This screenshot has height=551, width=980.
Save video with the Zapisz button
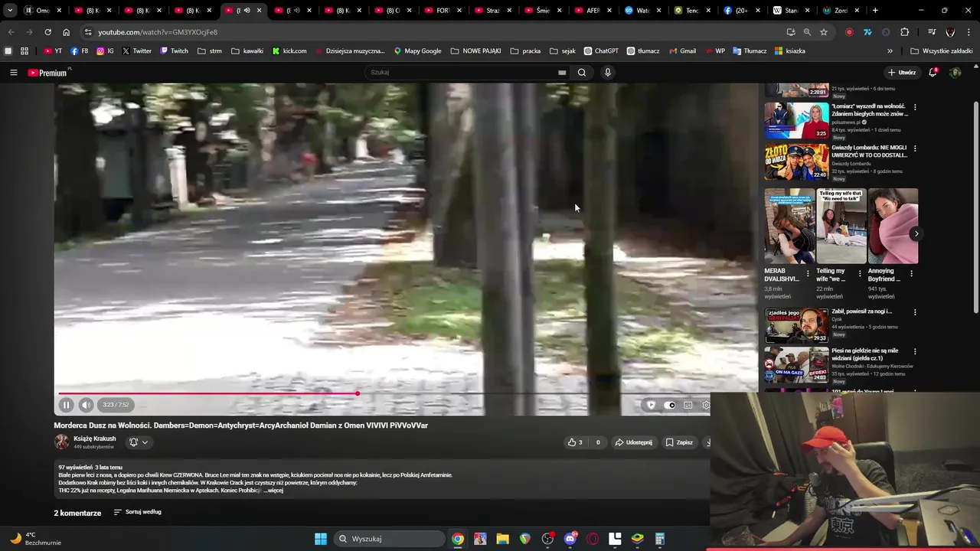[x=679, y=442]
